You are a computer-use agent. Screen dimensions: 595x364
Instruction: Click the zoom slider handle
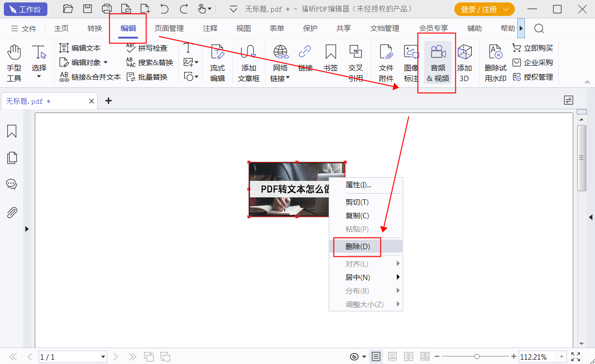pyautogui.click(x=477, y=357)
